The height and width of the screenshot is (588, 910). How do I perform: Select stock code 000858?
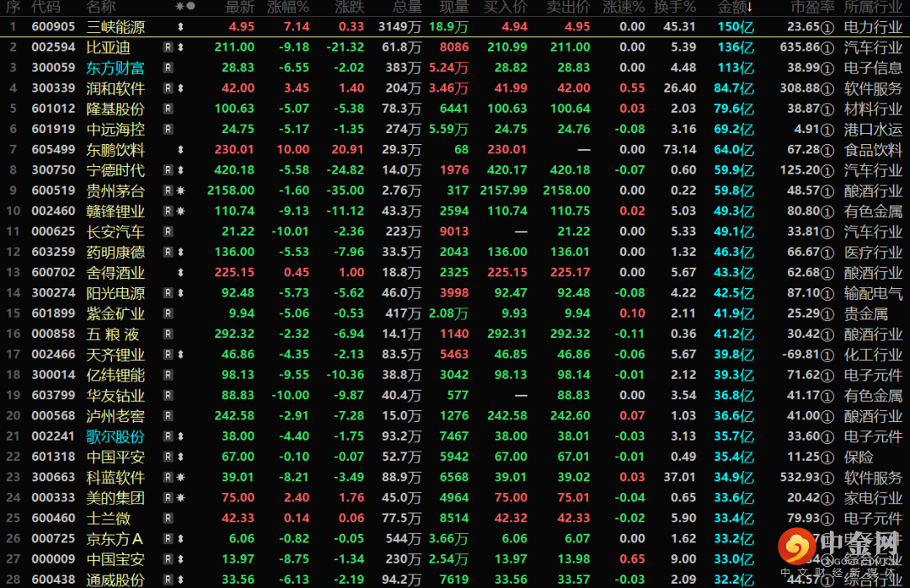click(x=53, y=334)
